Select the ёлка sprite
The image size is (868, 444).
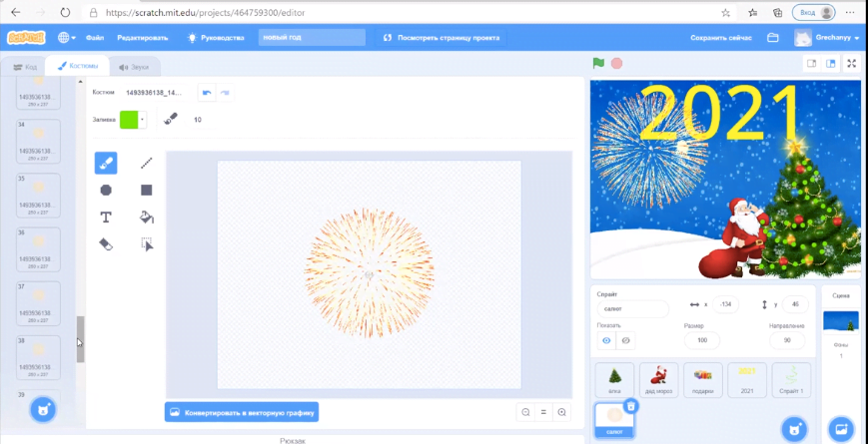coord(614,380)
